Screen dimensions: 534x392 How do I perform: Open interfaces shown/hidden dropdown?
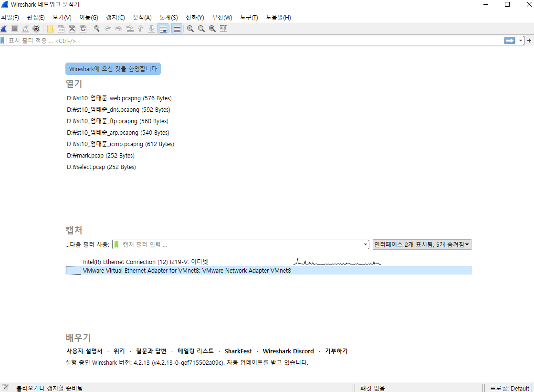tap(421, 244)
